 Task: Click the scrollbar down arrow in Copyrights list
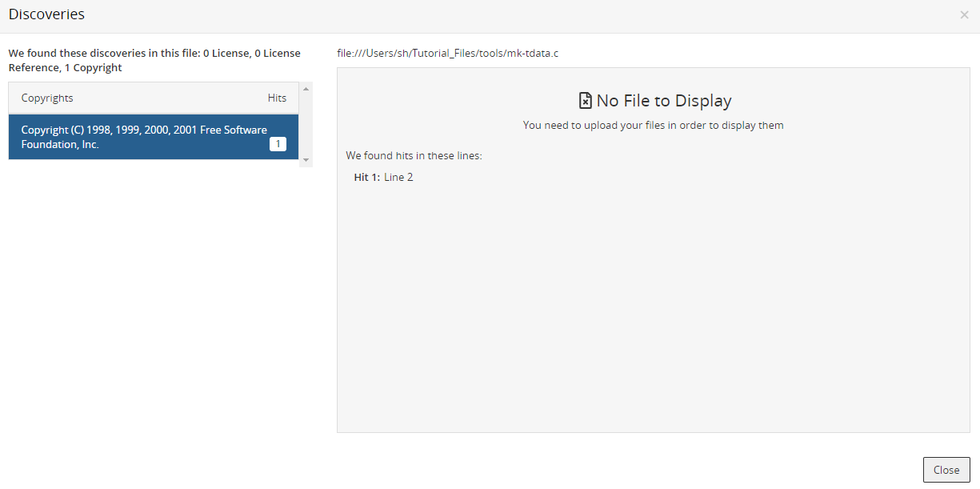coord(306,158)
